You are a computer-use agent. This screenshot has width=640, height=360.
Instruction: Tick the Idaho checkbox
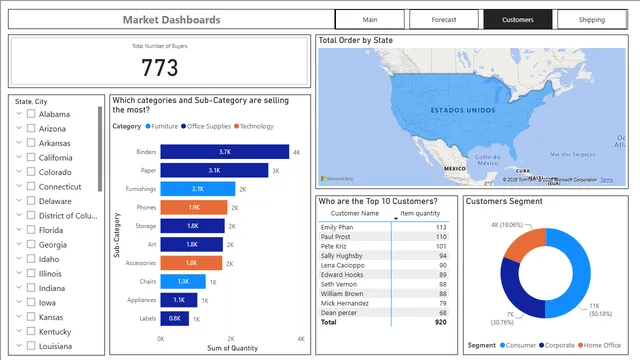click(31, 259)
